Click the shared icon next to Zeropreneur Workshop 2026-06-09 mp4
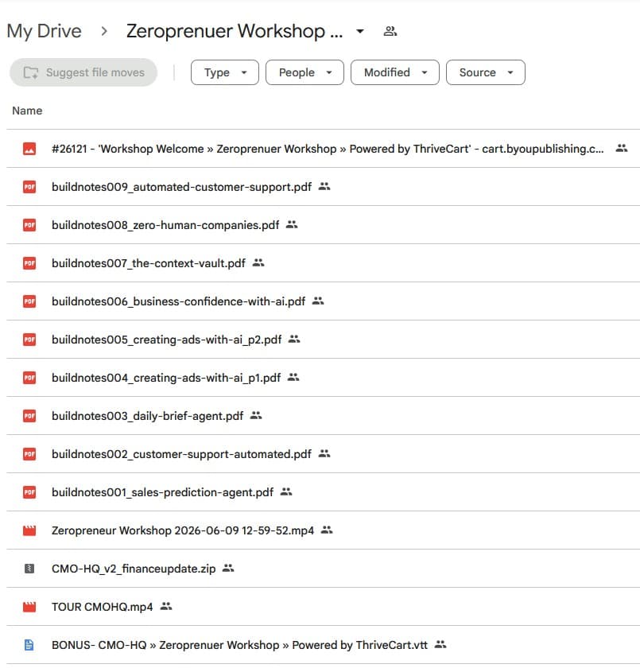The height and width of the screenshot is (672, 640). click(327, 530)
